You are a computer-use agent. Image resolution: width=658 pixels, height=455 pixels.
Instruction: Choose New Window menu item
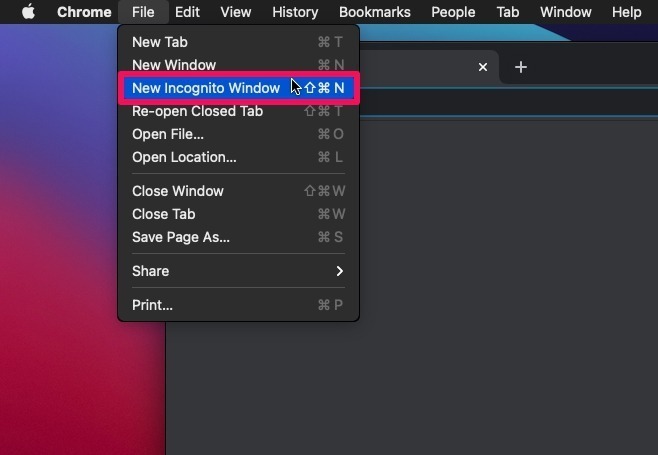pos(238,65)
